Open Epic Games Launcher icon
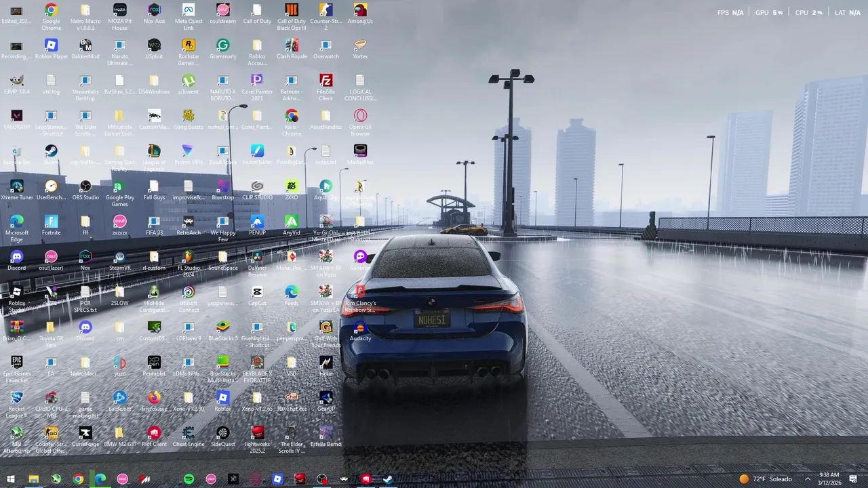 pos(16,369)
